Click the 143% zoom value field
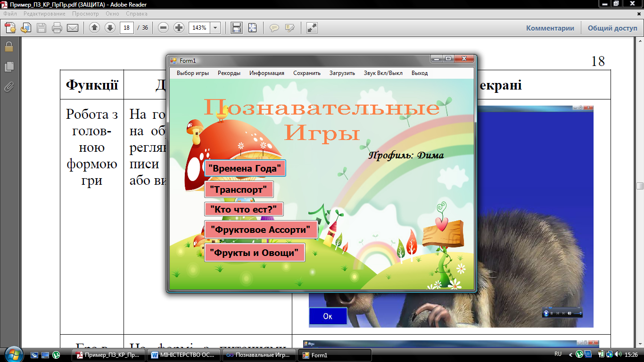This screenshot has width=644, height=362. click(x=199, y=28)
